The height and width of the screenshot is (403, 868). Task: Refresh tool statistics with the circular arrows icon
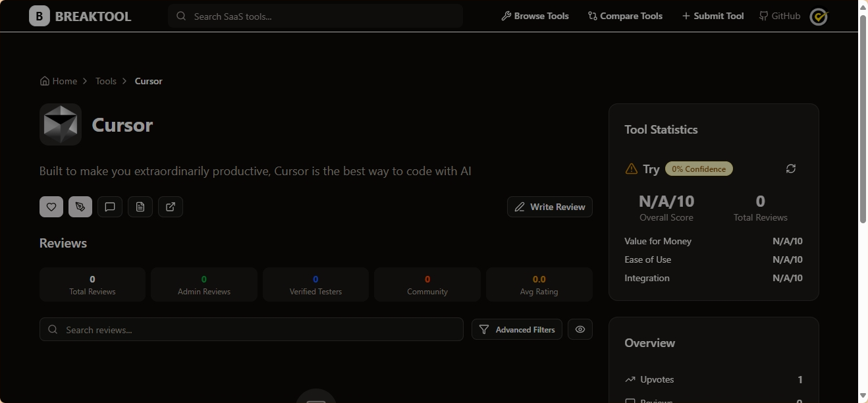point(791,169)
